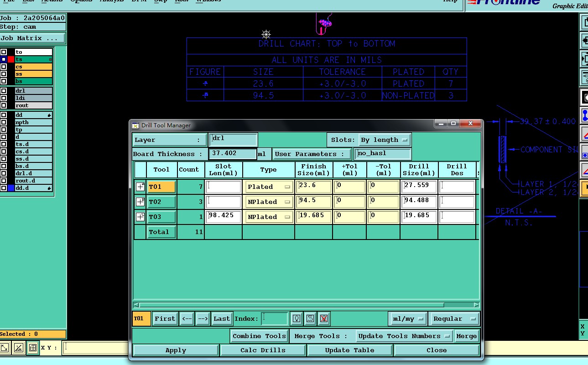The image size is (588, 365).
Task: Expand tool row T02 with plus icon
Action: coord(140,202)
